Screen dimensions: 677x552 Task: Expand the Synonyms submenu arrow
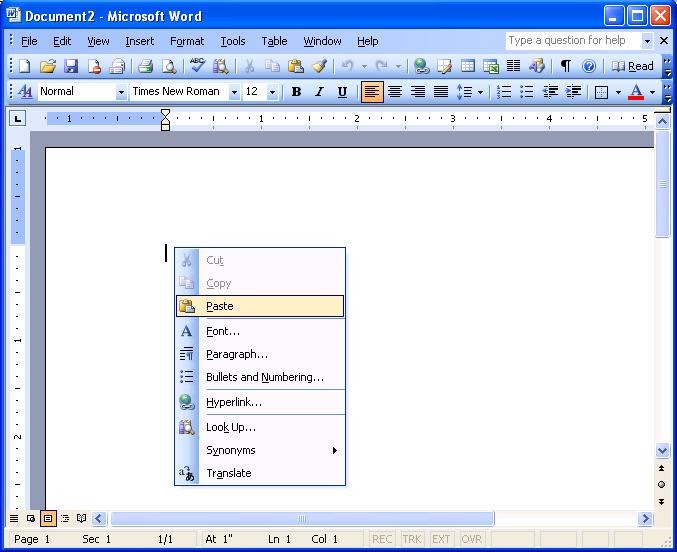[x=335, y=450]
